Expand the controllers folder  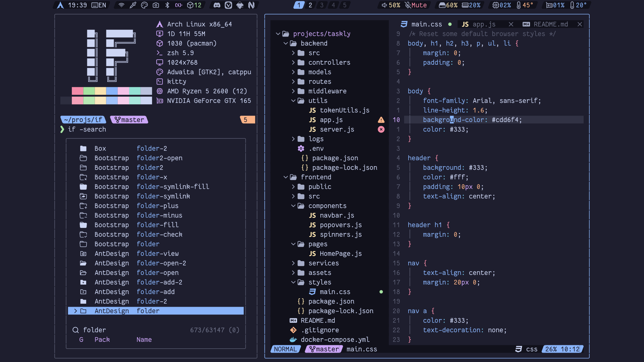point(293,62)
